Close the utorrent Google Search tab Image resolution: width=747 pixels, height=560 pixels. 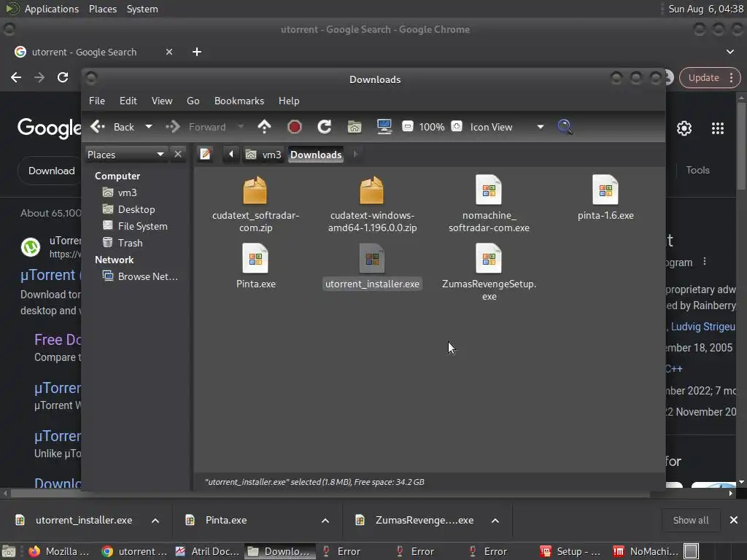click(x=169, y=52)
